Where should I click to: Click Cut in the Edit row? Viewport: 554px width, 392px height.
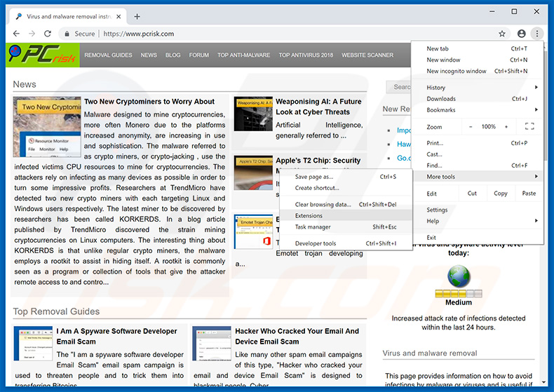(x=472, y=194)
